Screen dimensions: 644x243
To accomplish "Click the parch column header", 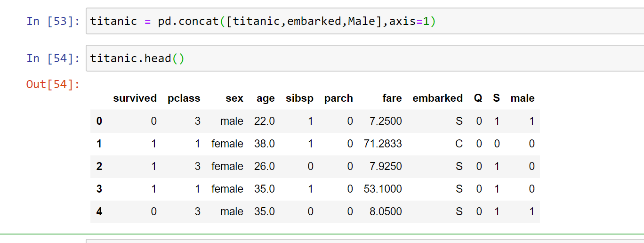I will (x=338, y=98).
